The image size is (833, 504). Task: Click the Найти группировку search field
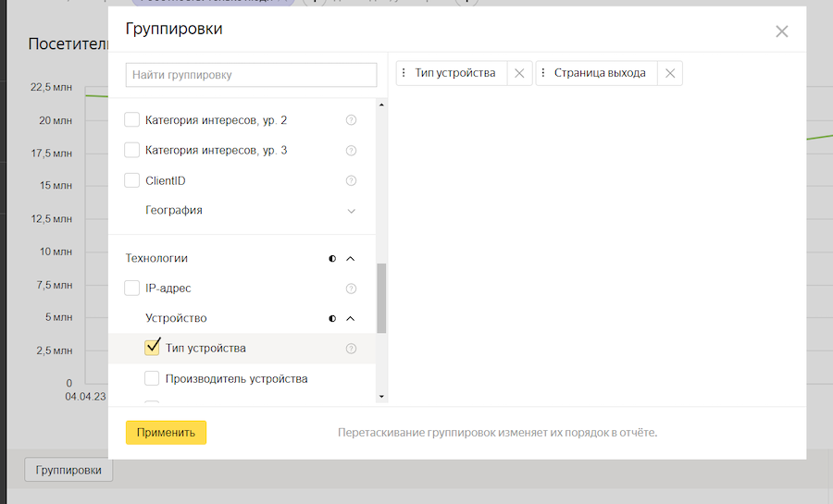[251, 74]
